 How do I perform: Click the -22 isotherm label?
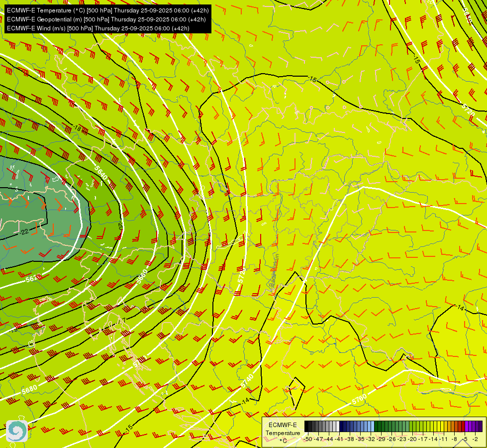(x=24, y=231)
